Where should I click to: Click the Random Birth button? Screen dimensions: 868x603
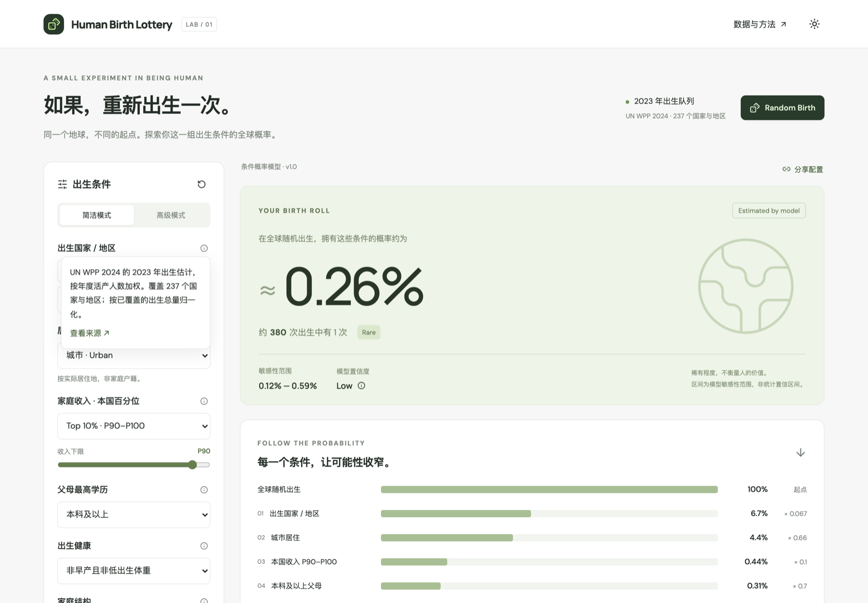(782, 108)
